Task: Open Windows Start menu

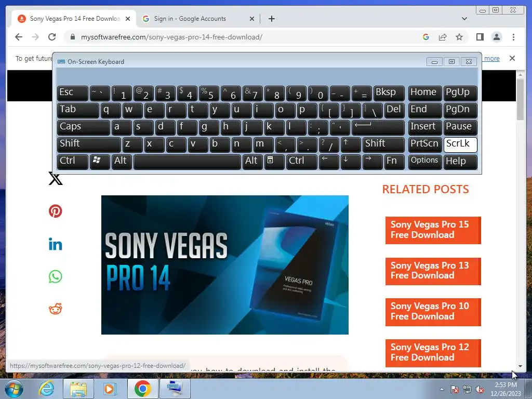Action: [x=14, y=389]
